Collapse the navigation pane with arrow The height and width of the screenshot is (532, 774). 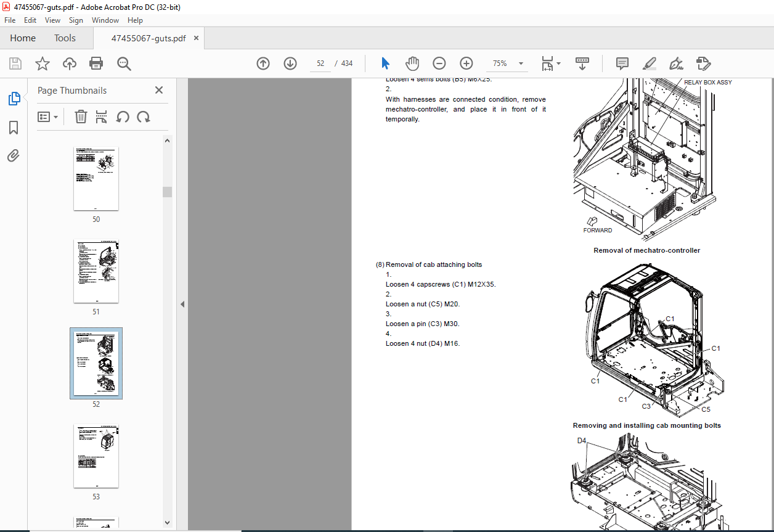(x=182, y=304)
